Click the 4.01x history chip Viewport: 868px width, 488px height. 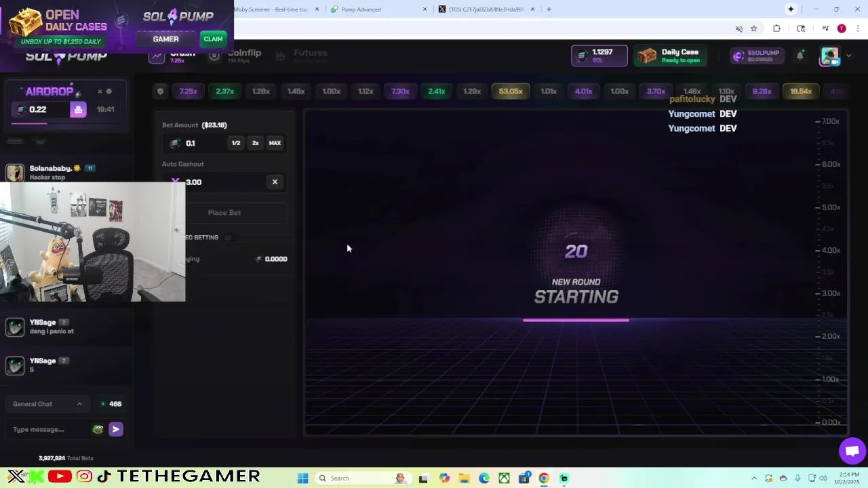(584, 91)
